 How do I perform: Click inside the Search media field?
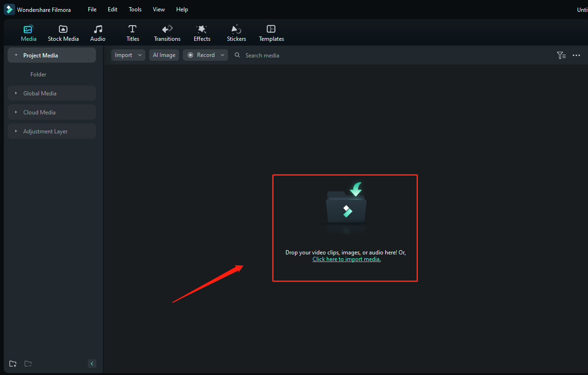[262, 55]
